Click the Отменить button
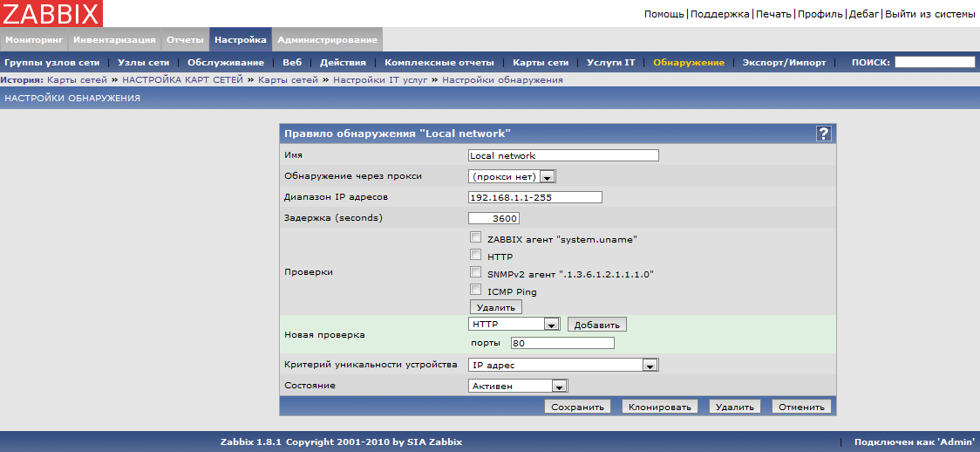The height and width of the screenshot is (452, 980). click(802, 407)
